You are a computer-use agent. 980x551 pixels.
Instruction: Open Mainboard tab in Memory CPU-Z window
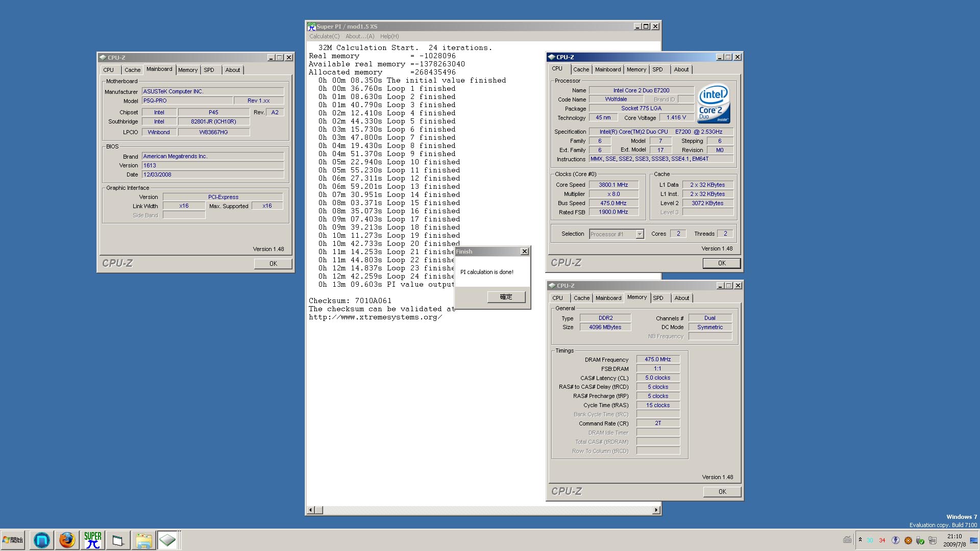pos(608,298)
